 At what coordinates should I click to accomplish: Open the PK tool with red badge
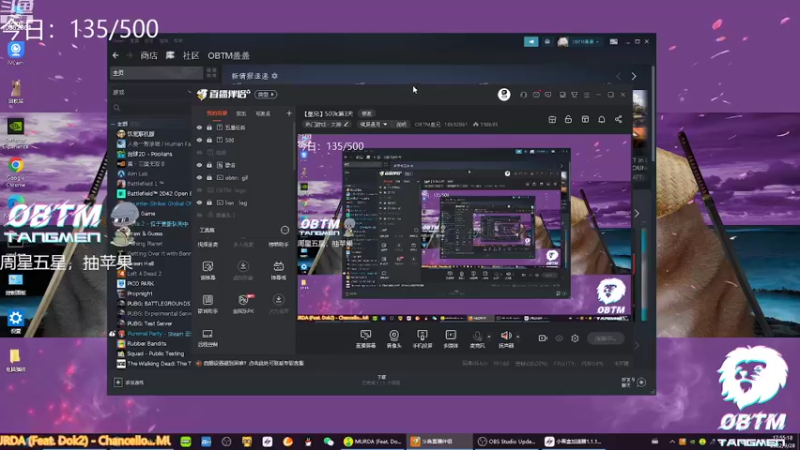tap(243, 303)
